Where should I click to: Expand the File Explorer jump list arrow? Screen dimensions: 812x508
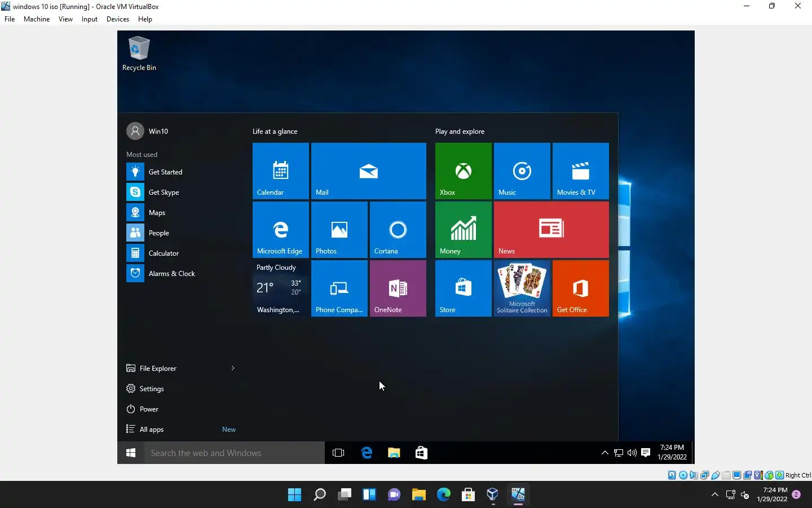point(233,369)
